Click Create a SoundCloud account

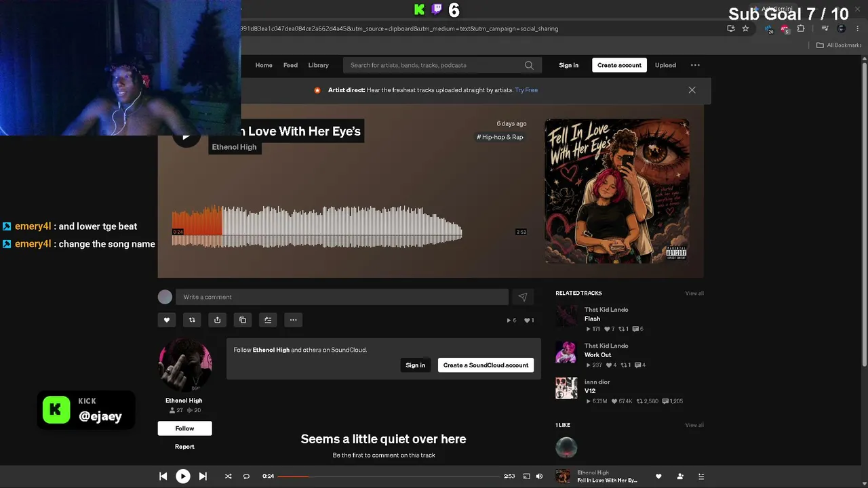(x=486, y=365)
